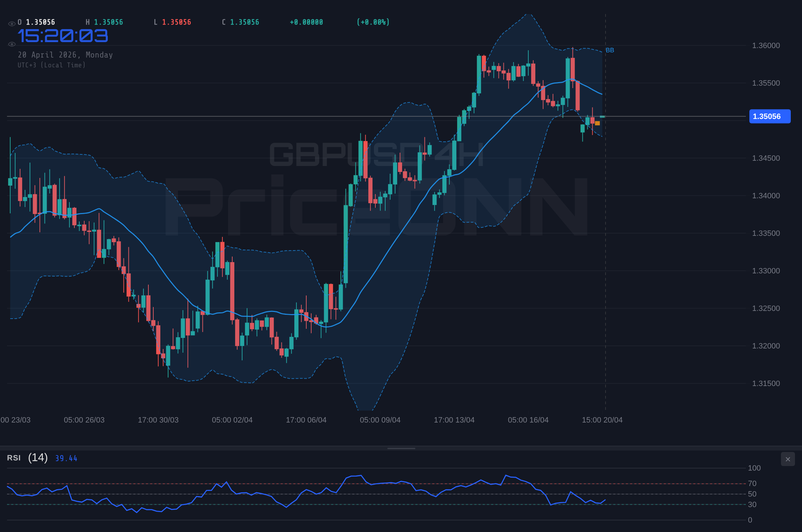Toggle the eye icon beside OHLC values
The height and width of the screenshot is (532, 802).
(x=12, y=24)
